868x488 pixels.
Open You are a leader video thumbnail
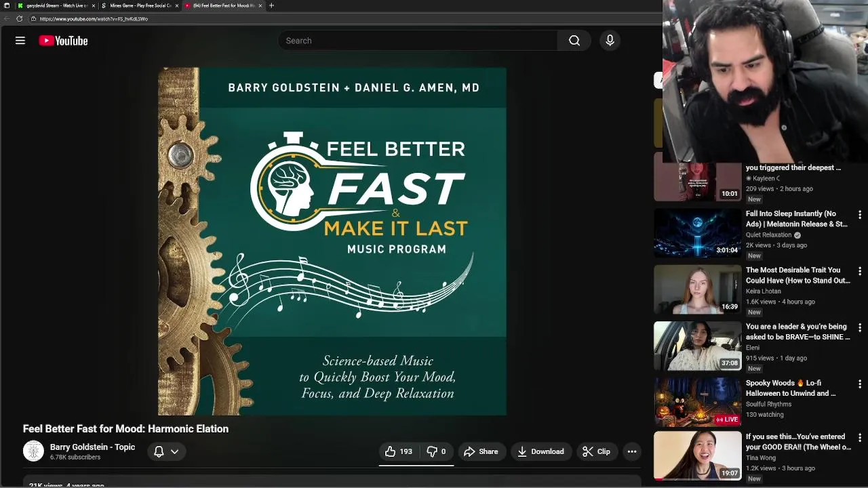click(698, 346)
